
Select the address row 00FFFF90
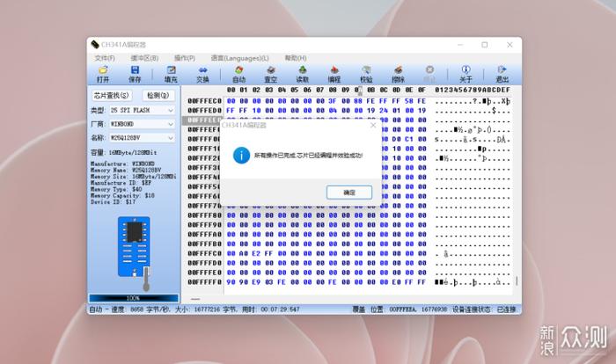point(204,225)
